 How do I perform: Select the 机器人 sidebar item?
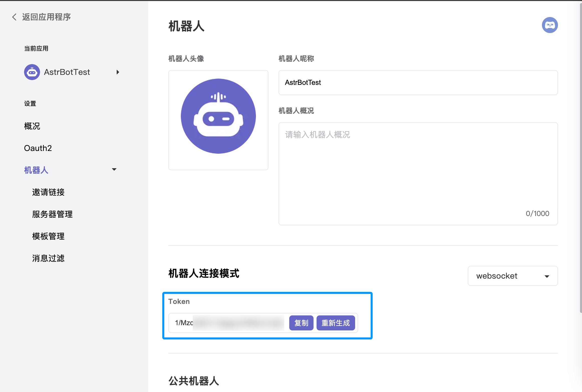click(x=36, y=170)
